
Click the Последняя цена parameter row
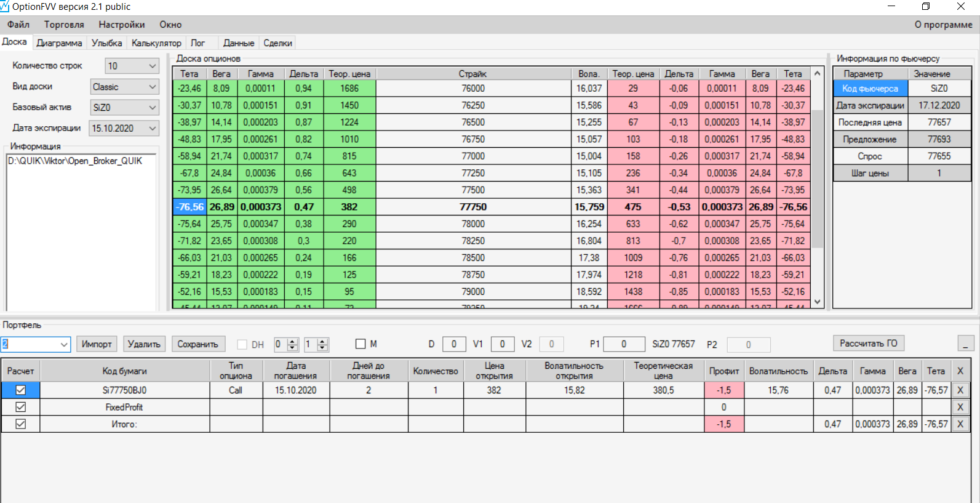pos(902,123)
